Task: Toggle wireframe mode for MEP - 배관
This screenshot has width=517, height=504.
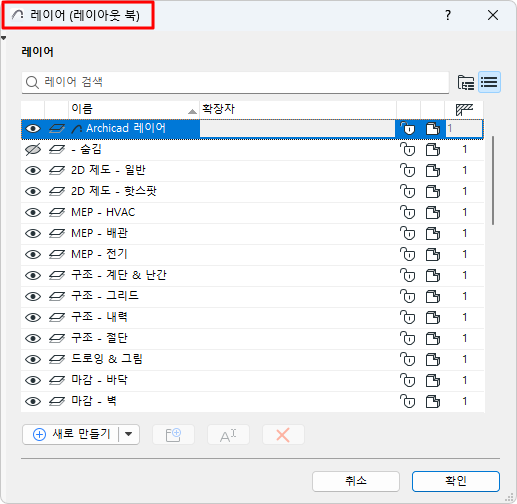Action: point(433,234)
